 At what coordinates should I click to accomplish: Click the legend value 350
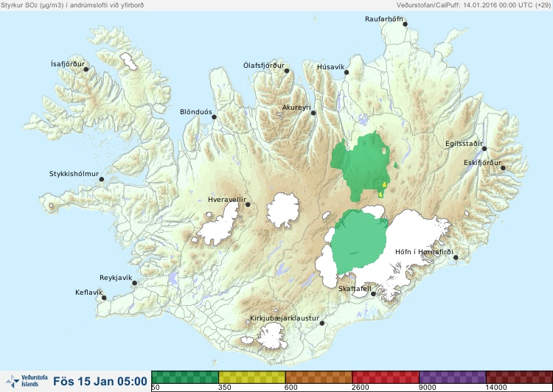point(225,388)
